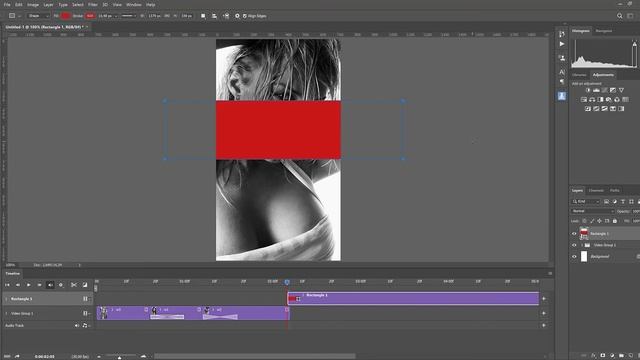
Task: Add a Vibrance adjustment
Action: (621, 90)
